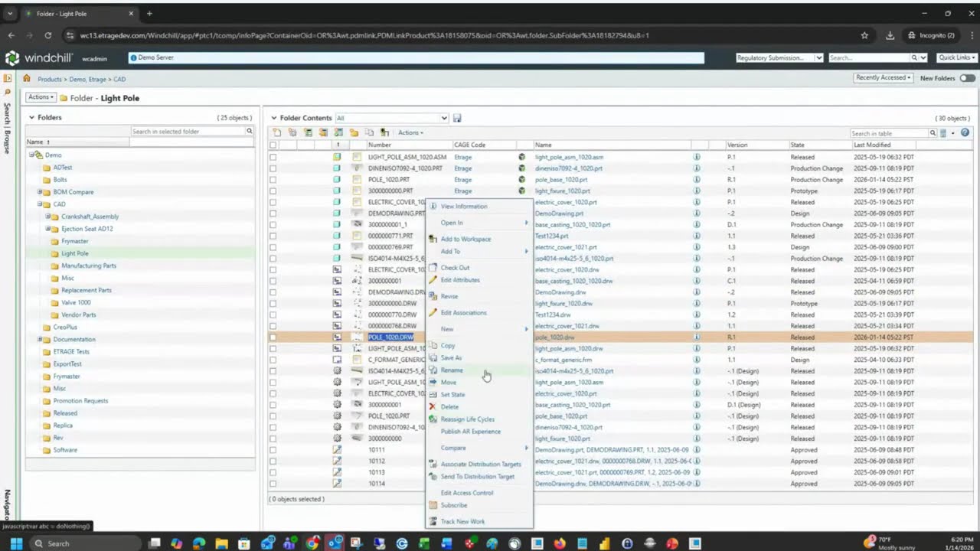Click the 3D representation icon in the dineniso7092-4_1020.prt row
Image resolution: width=980 pixels, height=551 pixels.
click(521, 168)
